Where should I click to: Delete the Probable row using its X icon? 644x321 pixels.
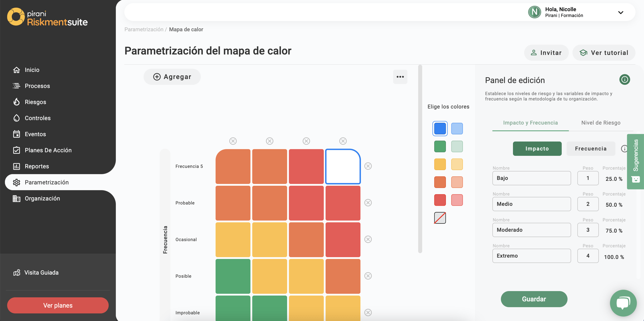tap(368, 203)
